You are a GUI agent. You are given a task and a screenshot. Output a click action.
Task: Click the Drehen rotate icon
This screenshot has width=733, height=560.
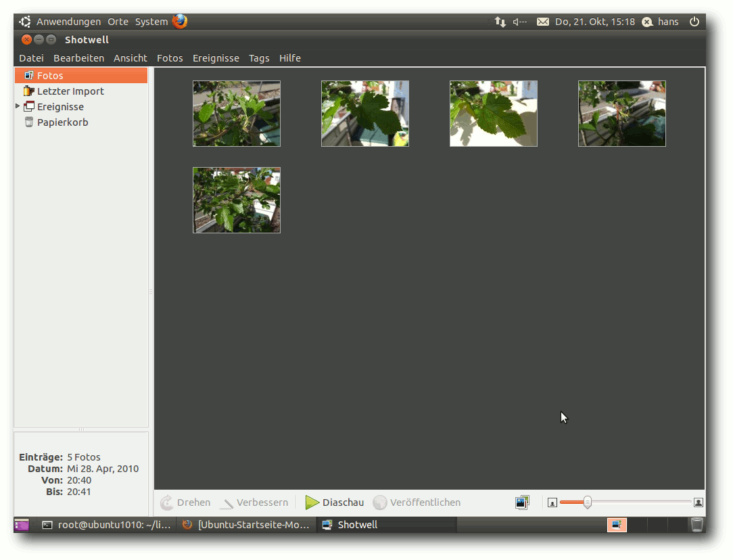point(167,503)
